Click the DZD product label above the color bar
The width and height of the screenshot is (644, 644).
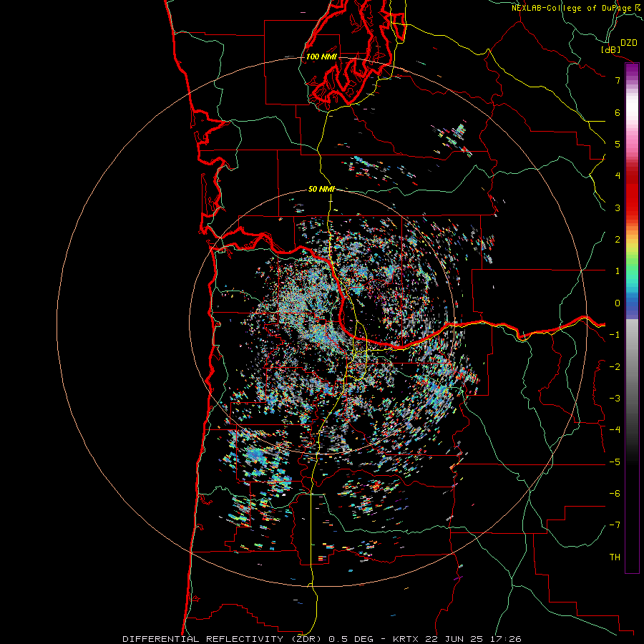(x=629, y=43)
